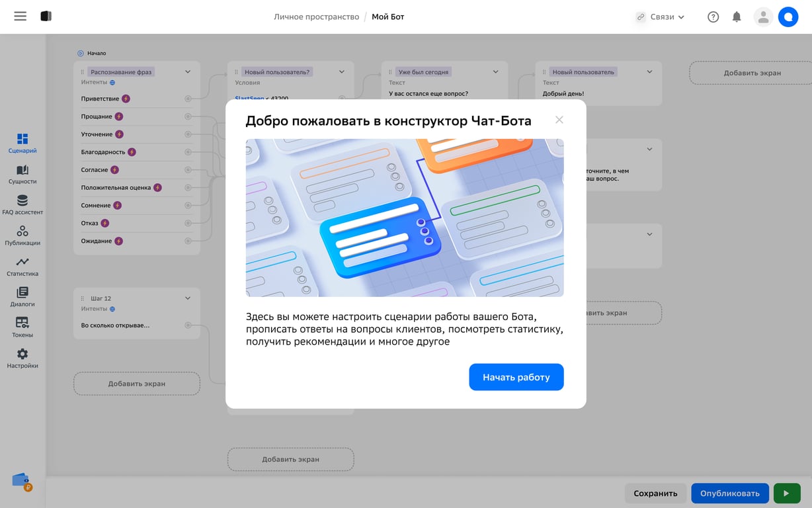Click Сохранить button
The height and width of the screenshot is (508, 812).
(655, 493)
